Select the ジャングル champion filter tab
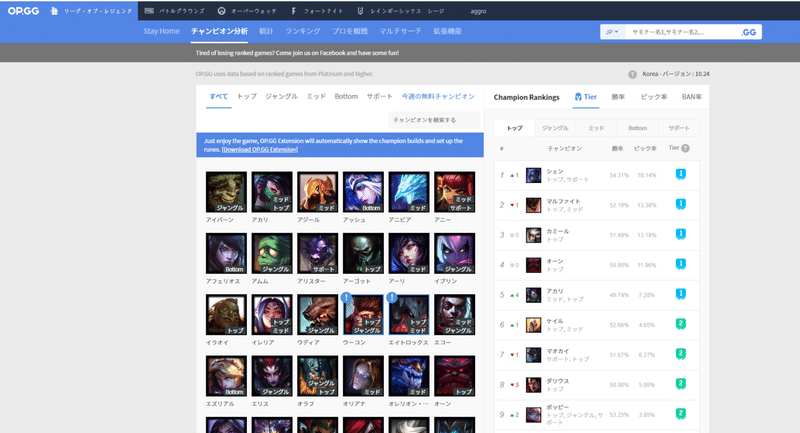The image size is (800, 433). click(x=281, y=96)
